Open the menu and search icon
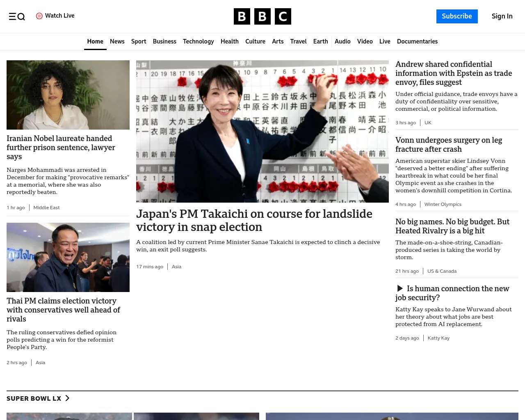This screenshot has width=525, height=420. click(17, 16)
